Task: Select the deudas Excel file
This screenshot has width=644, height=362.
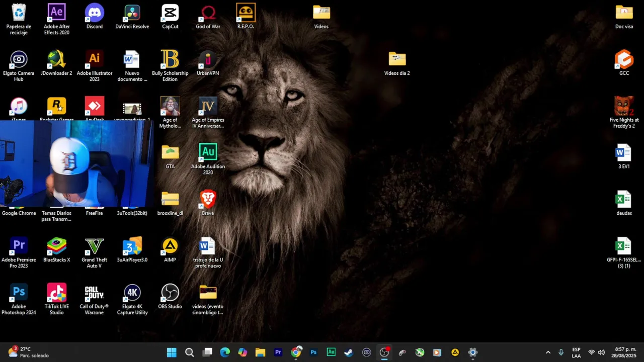Action: [x=624, y=203]
